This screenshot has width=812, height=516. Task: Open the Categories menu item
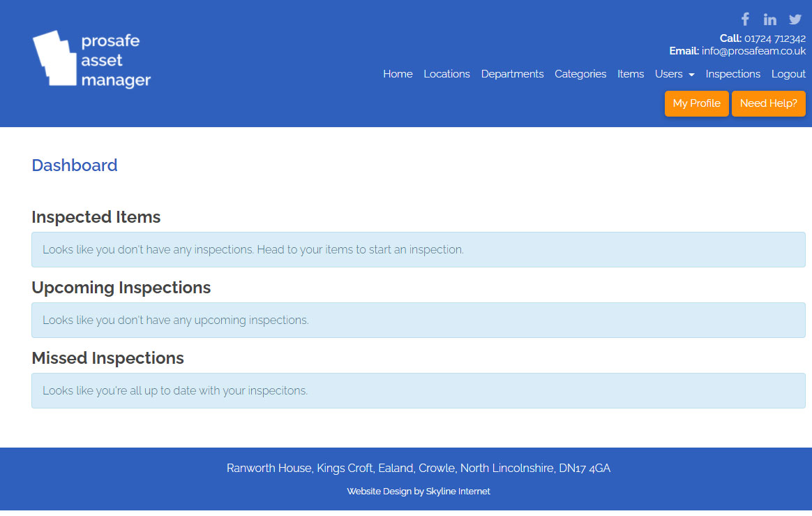point(580,74)
